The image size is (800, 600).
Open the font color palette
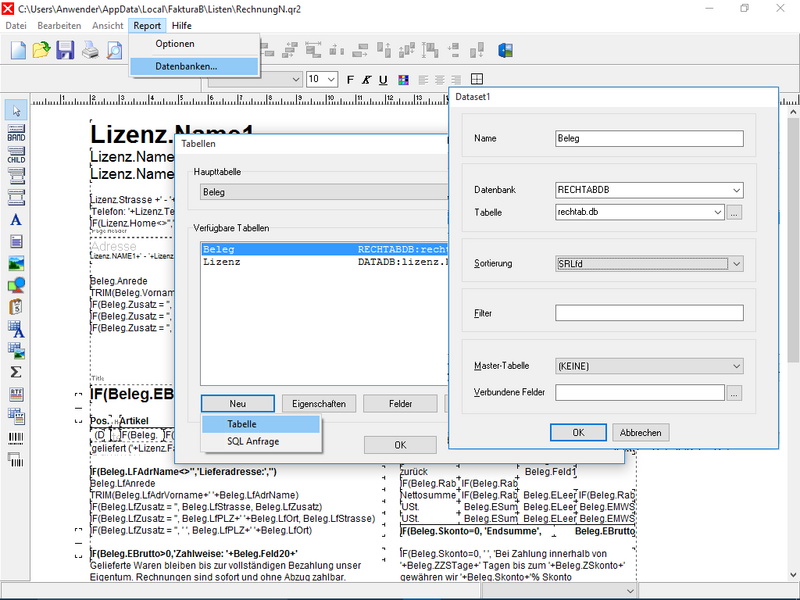[404, 80]
